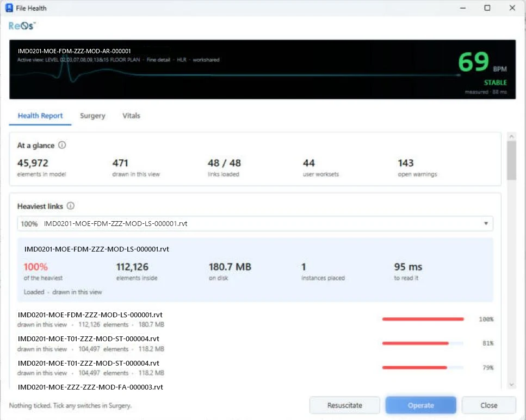
Task: Select the ST-000004.rvt row rated 81%
Action: 255,343
